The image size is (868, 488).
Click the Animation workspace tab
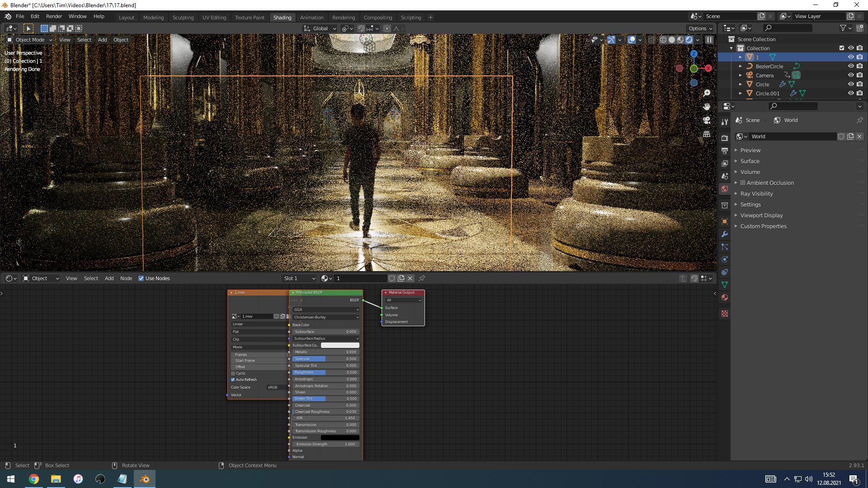(x=311, y=17)
